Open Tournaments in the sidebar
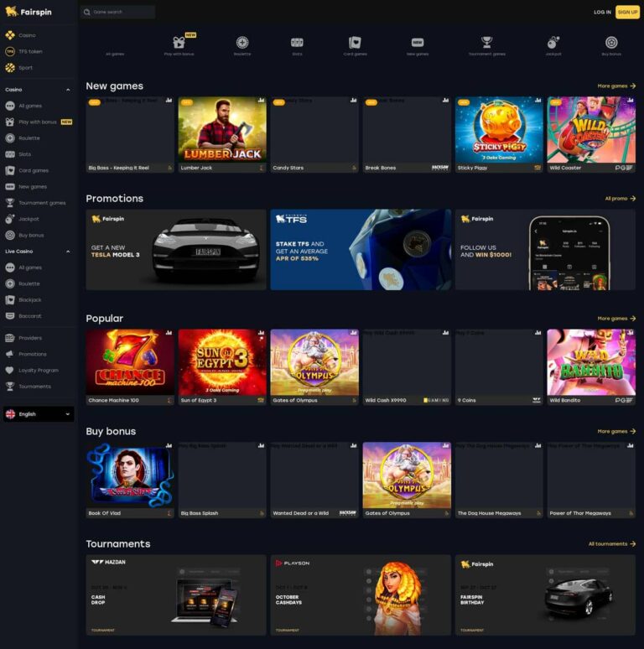 pos(29,387)
